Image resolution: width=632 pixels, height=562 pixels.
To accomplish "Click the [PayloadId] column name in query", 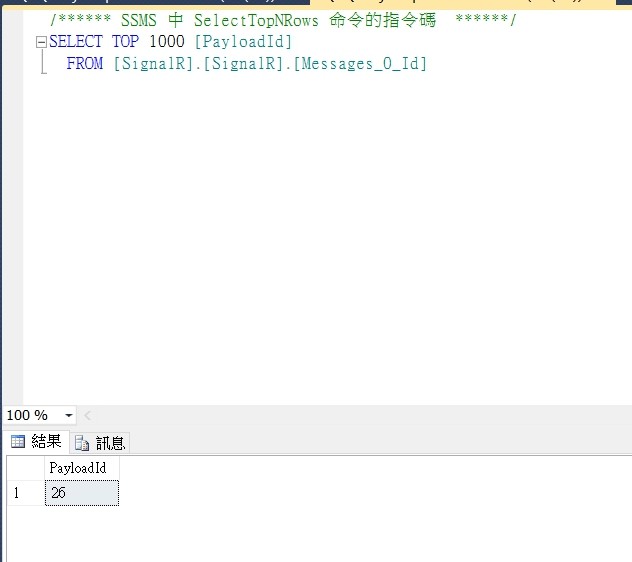I will [x=243, y=42].
